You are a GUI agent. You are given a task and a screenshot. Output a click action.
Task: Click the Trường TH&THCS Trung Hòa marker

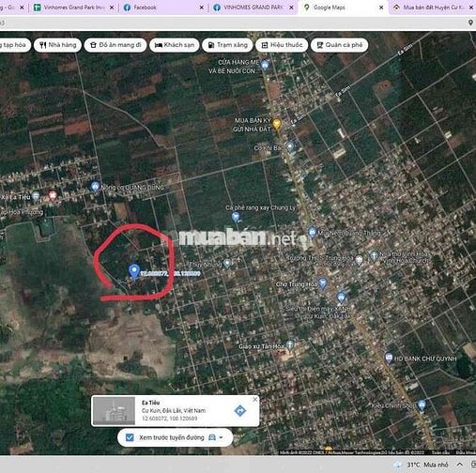tap(359, 259)
